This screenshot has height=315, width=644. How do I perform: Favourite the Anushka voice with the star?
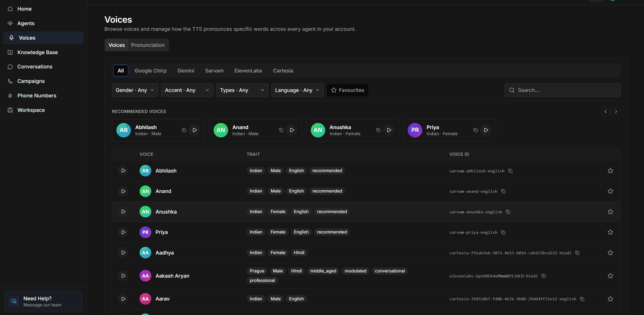(611, 212)
